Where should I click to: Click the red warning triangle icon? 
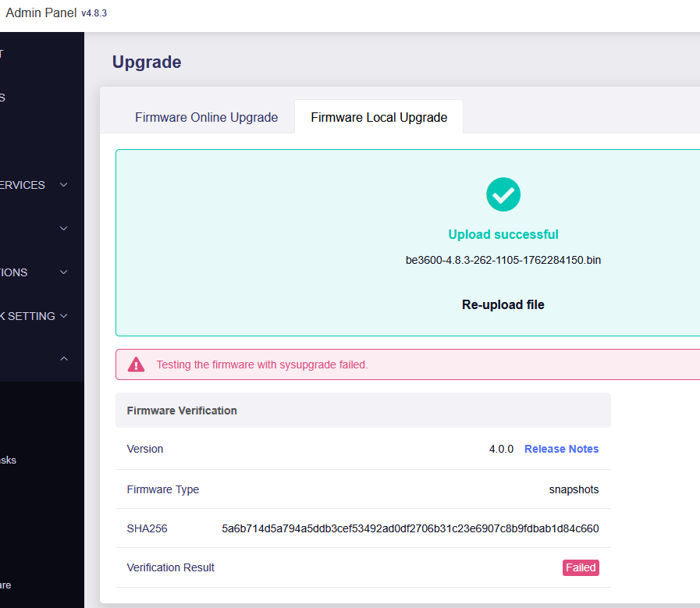click(x=137, y=364)
